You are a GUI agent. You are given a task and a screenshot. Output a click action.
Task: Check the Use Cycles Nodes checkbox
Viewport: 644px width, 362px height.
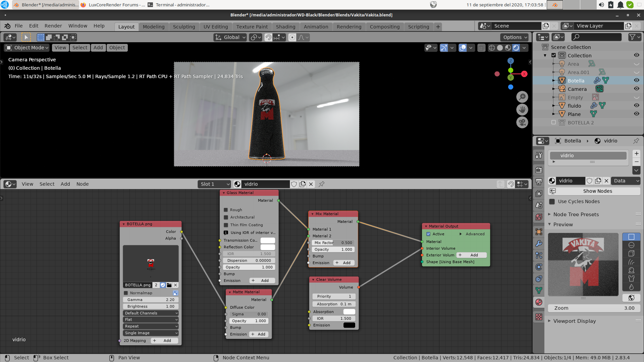[x=552, y=201]
